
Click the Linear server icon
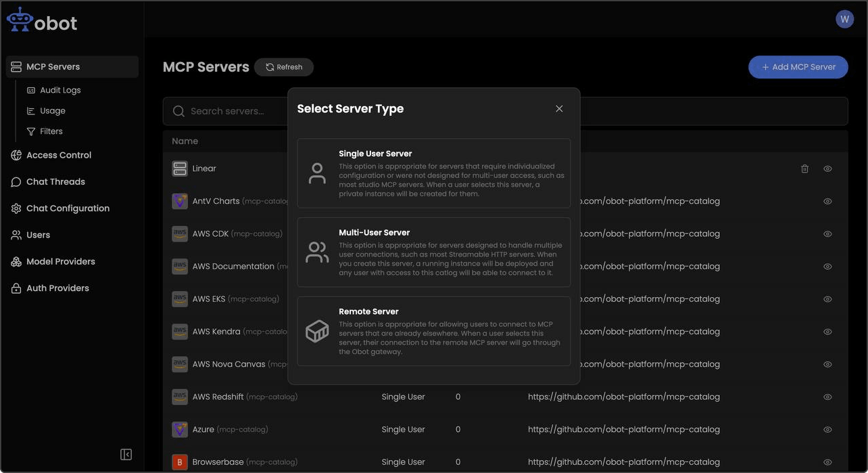pyautogui.click(x=180, y=168)
